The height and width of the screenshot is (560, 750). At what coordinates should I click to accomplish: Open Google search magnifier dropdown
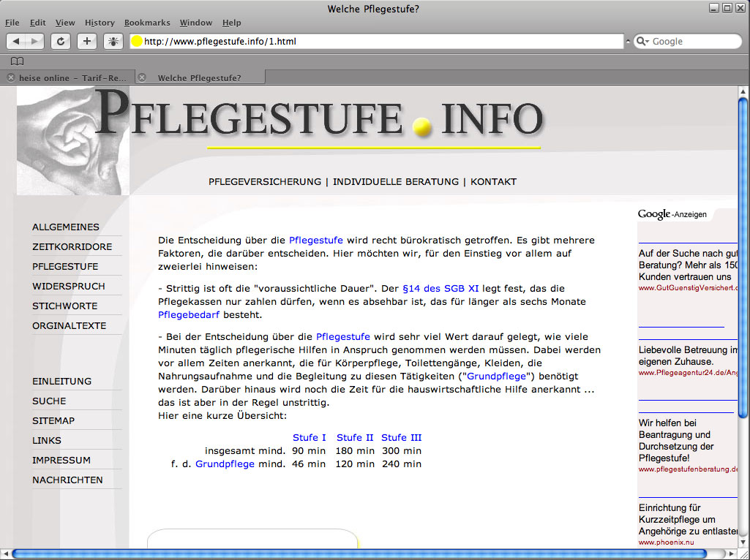click(642, 42)
